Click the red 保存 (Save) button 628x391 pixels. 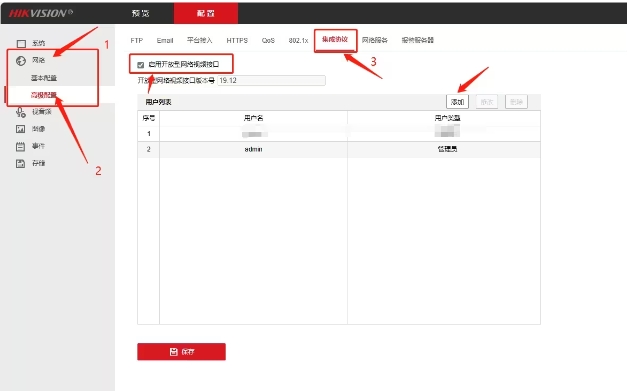click(181, 352)
